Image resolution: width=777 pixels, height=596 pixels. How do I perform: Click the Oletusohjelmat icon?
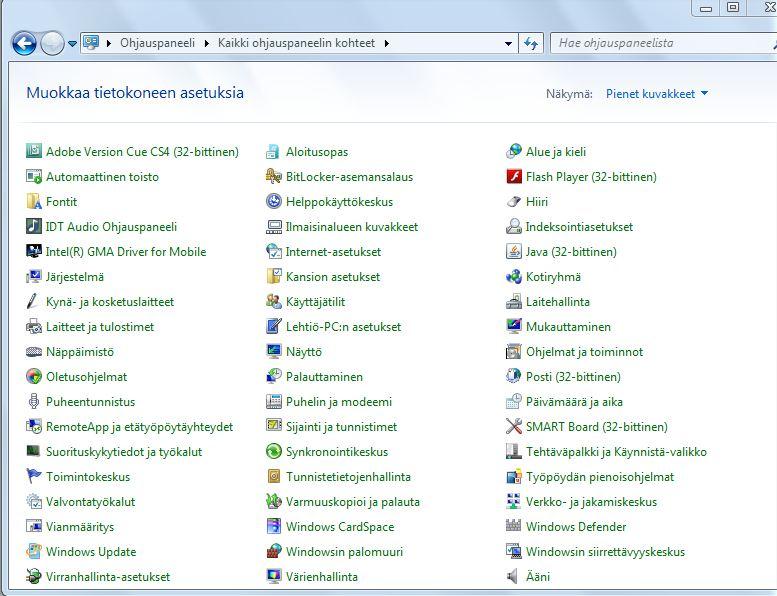point(34,377)
